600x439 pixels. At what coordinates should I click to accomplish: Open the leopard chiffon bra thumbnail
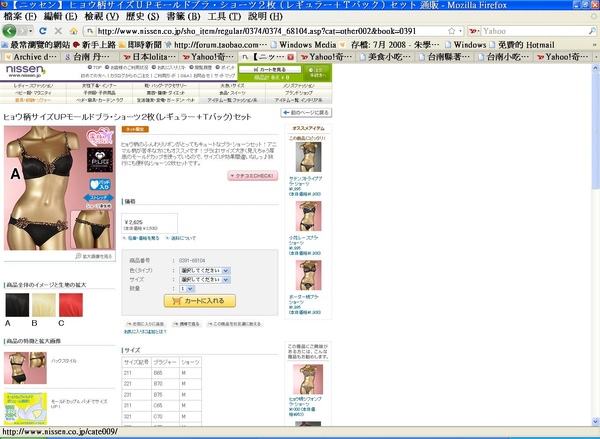tap(308, 379)
